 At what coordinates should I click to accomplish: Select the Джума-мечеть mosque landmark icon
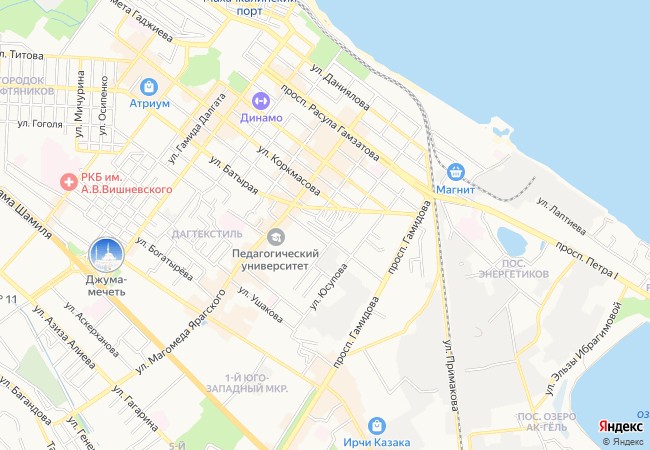[107, 254]
